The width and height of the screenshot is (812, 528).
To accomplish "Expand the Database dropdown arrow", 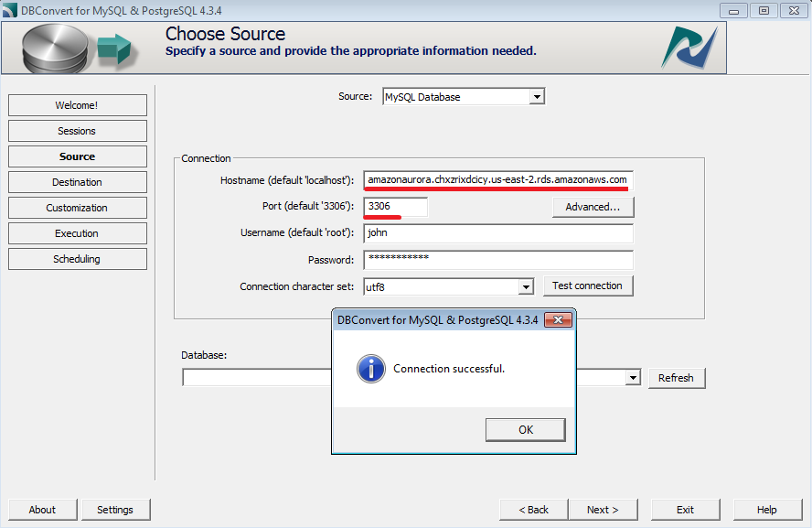I will click(633, 378).
